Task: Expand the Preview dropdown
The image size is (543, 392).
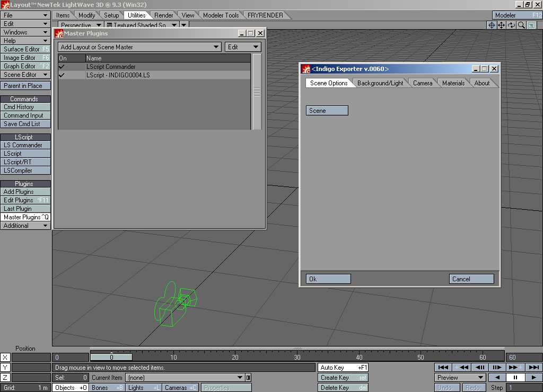Action: click(x=460, y=378)
